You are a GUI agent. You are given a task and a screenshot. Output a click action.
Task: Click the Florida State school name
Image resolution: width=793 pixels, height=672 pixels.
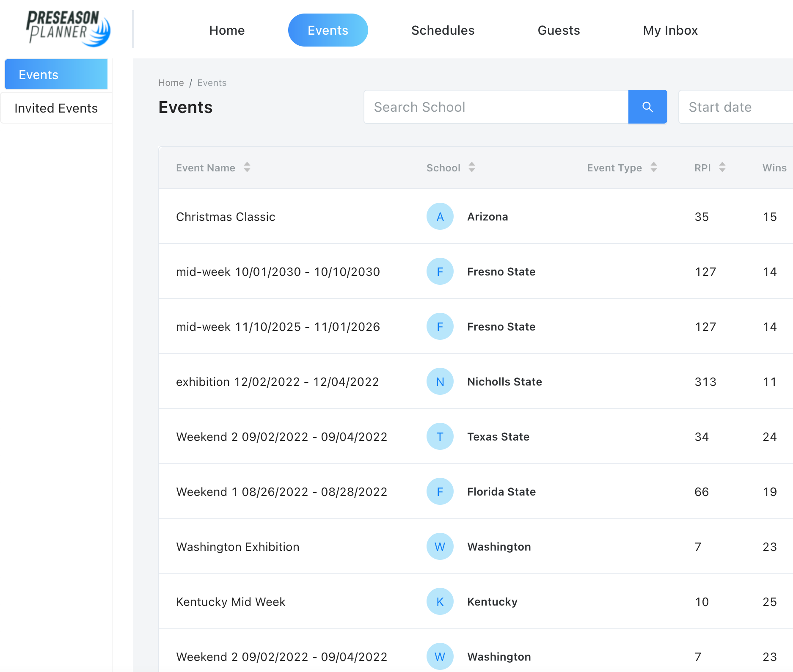(501, 492)
